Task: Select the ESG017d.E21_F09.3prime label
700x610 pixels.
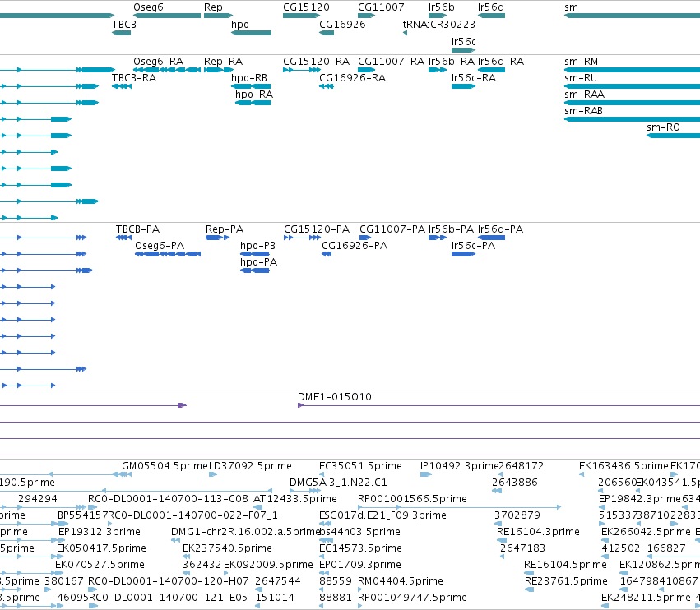Action: 382,515
